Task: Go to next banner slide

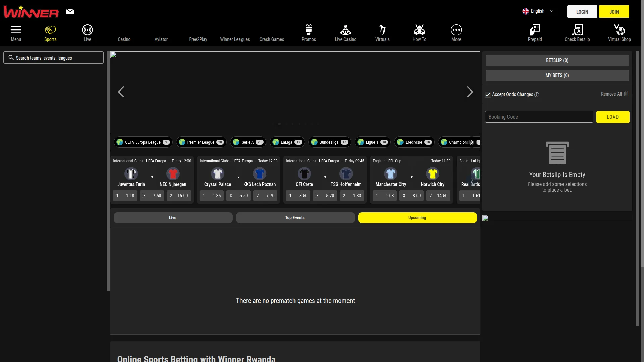Action: pyautogui.click(x=470, y=92)
